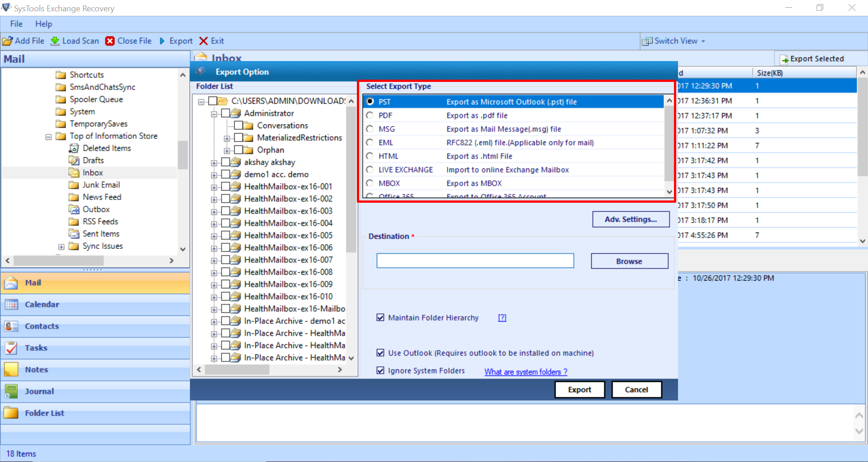Select PDF export type radio button
This screenshot has width=868, height=462.
(x=370, y=115)
